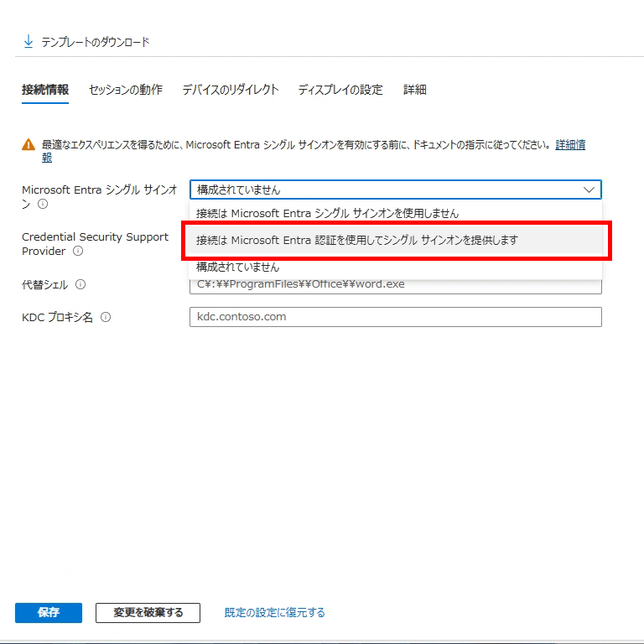
Task: Open the ディスプレイの設定 tab
Action: click(340, 90)
